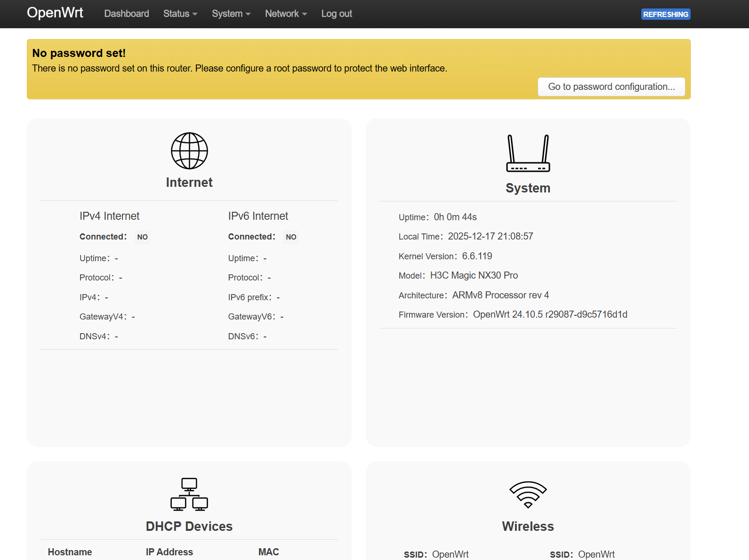749x560 pixels.
Task: Click the OpenWrt brand logo link
Action: point(55,13)
